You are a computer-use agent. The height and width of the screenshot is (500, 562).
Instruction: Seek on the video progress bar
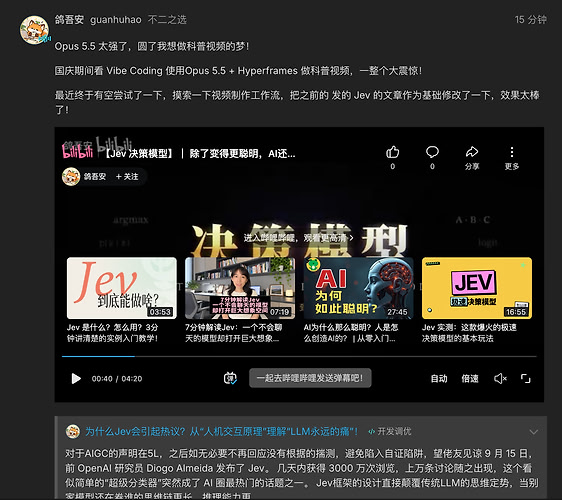tap(299, 356)
